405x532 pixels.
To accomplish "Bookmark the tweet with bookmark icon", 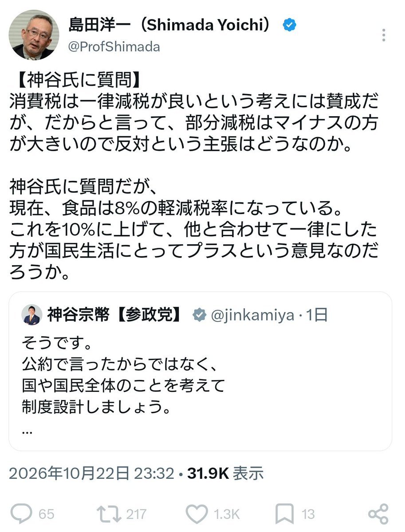I will pos(284,514).
